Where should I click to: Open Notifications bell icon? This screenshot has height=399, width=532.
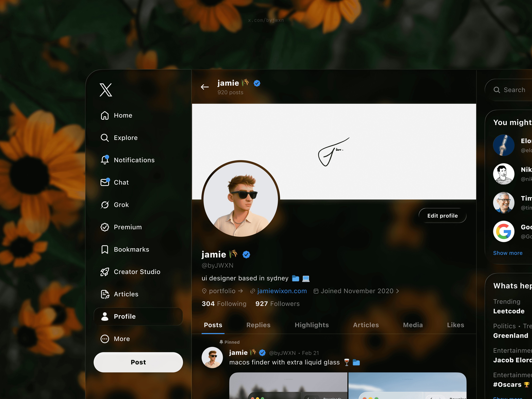coord(105,160)
